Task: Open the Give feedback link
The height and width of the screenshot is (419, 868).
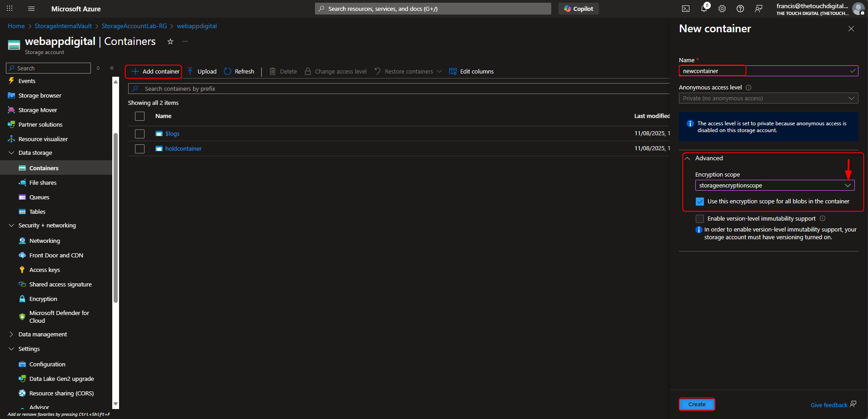Action: (828, 404)
